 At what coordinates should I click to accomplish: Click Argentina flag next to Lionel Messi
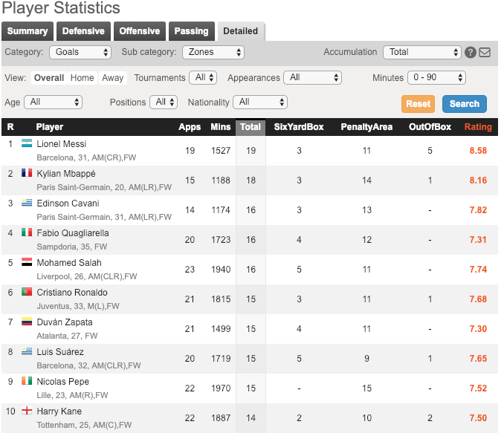click(x=28, y=144)
